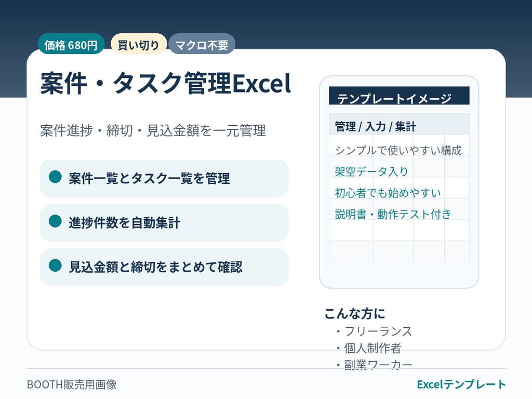
Task: Click the フリーランス list item
Action: pyautogui.click(x=374, y=331)
